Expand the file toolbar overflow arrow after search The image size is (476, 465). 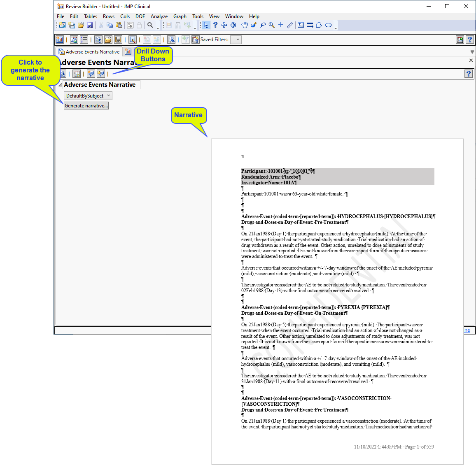pyautogui.click(x=158, y=27)
